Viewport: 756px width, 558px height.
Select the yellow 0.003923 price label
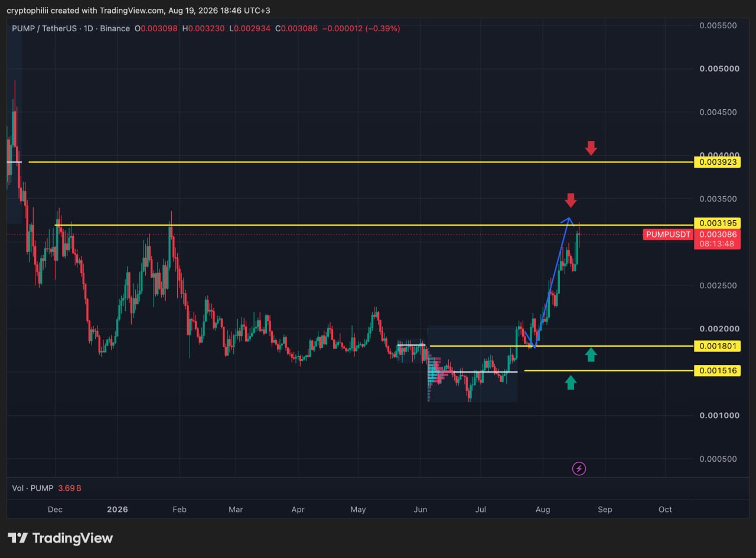click(x=717, y=162)
